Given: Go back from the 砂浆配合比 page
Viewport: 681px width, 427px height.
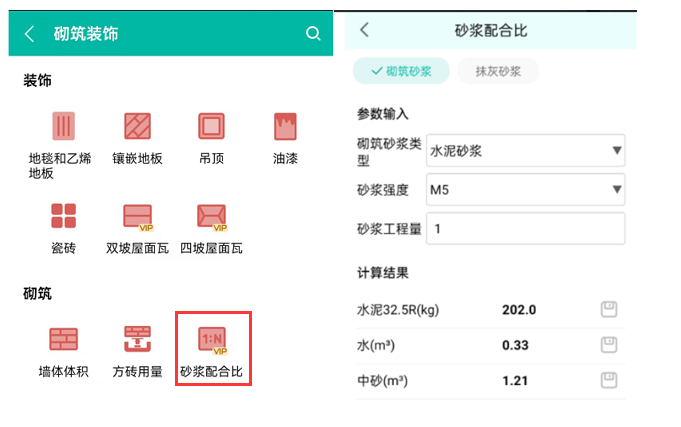Looking at the screenshot, I should 364,30.
